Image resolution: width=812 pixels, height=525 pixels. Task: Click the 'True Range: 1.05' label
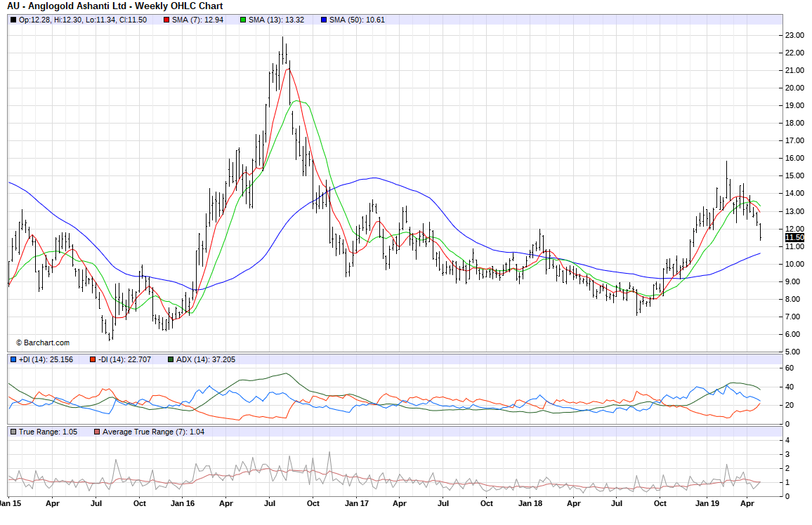pos(48,432)
